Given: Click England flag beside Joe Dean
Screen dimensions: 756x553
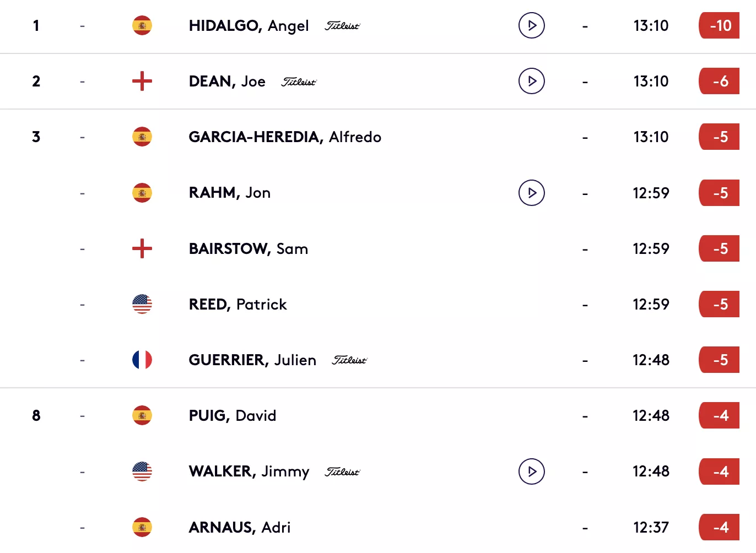Looking at the screenshot, I should pyautogui.click(x=142, y=81).
